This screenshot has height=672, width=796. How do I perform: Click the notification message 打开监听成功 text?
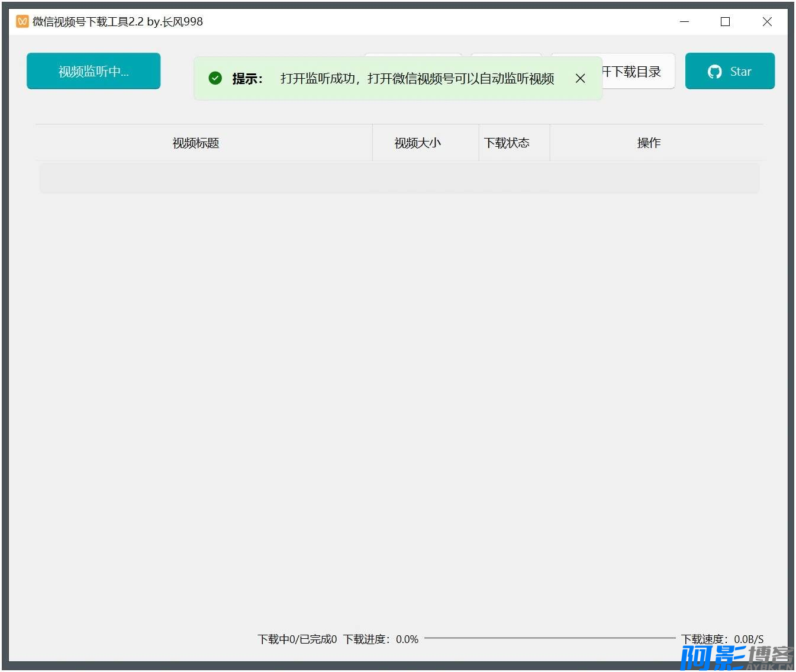(x=417, y=78)
